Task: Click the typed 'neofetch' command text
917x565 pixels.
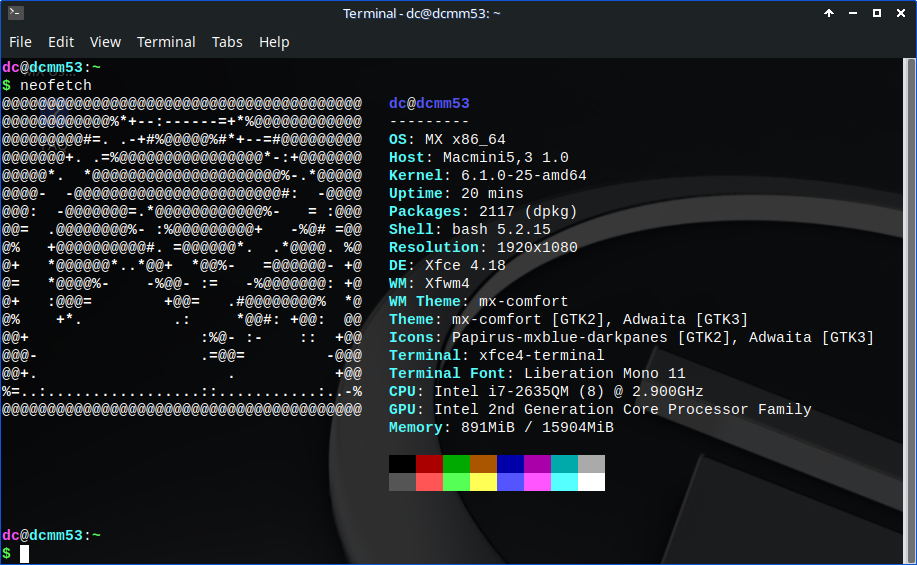Action: tap(56, 85)
